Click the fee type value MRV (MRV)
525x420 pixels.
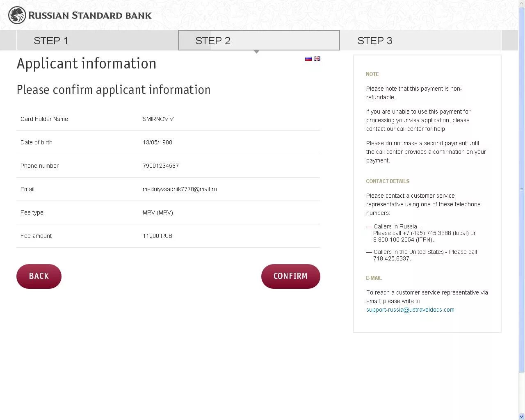[x=158, y=212]
